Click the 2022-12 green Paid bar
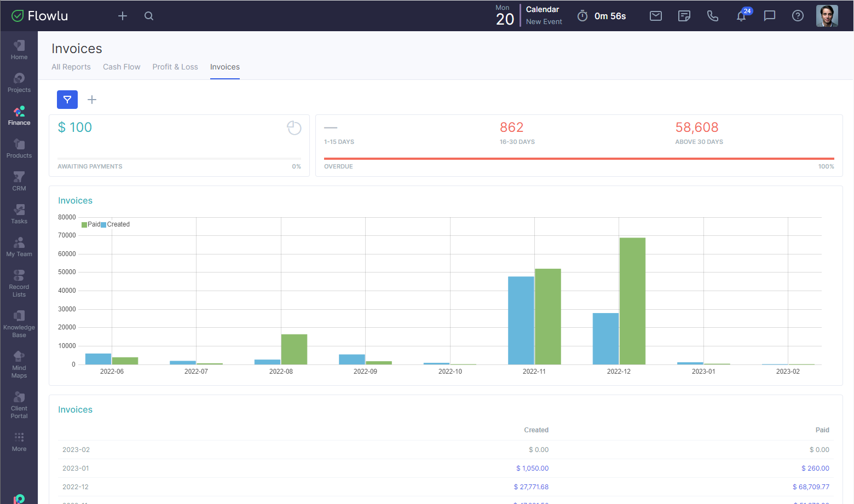 632,301
